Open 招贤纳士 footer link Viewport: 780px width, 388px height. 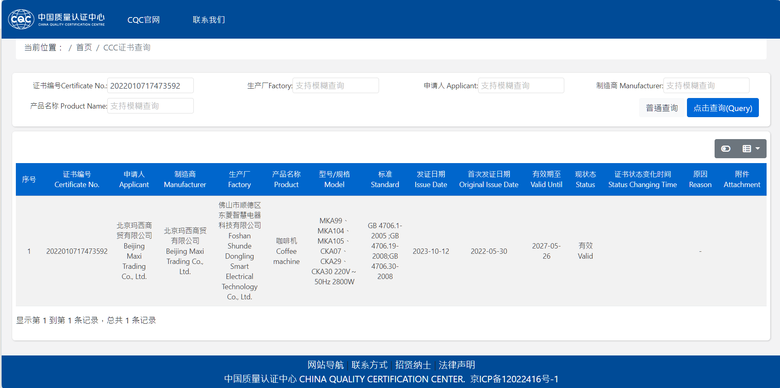[413, 365]
